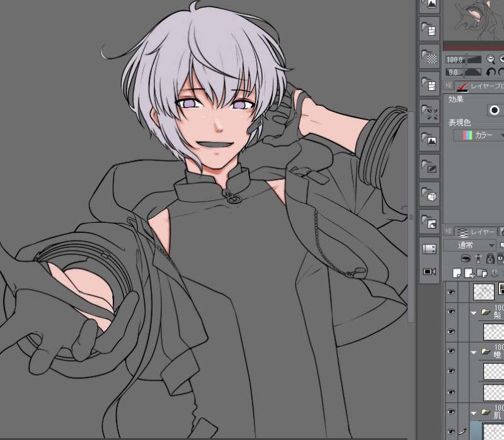This screenshot has height=440, width=504.
Task: Click the 肌 folder icon
Action: 485,412
